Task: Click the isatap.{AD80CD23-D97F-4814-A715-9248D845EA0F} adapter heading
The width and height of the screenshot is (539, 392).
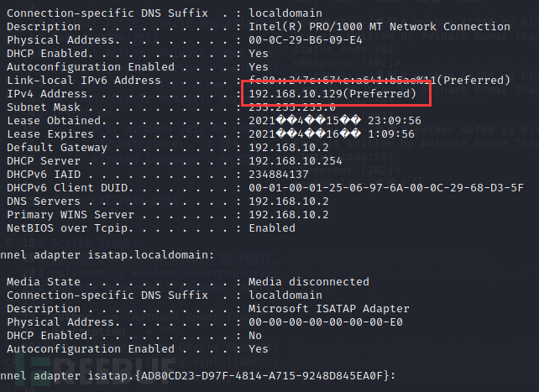Action: click(197, 375)
